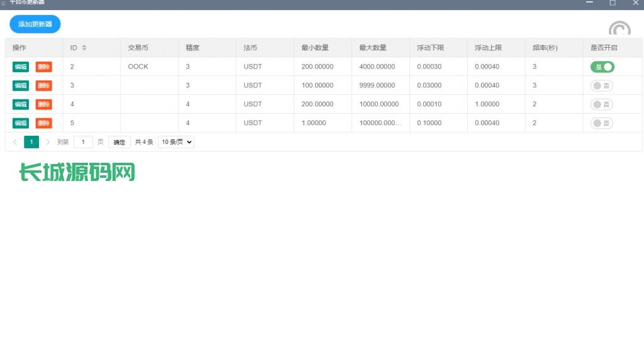
Task: Click the circular refresh icon at top right
Action: coord(619,29)
